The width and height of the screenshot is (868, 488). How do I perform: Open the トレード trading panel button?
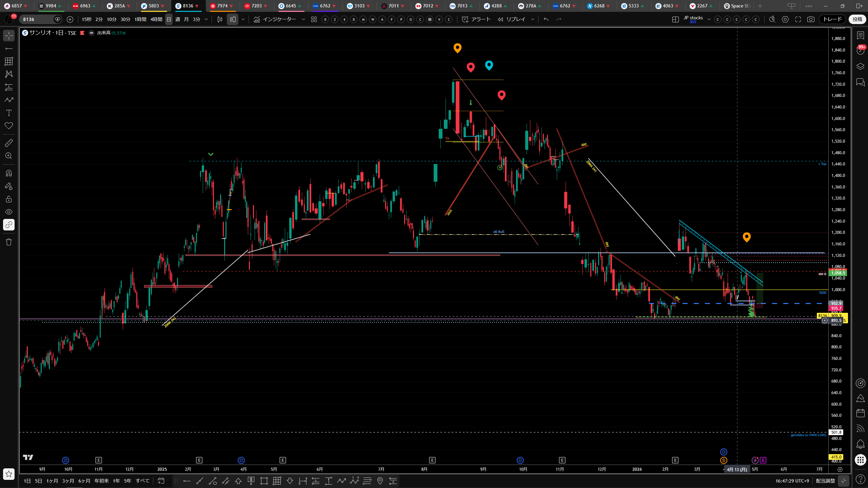click(x=832, y=19)
